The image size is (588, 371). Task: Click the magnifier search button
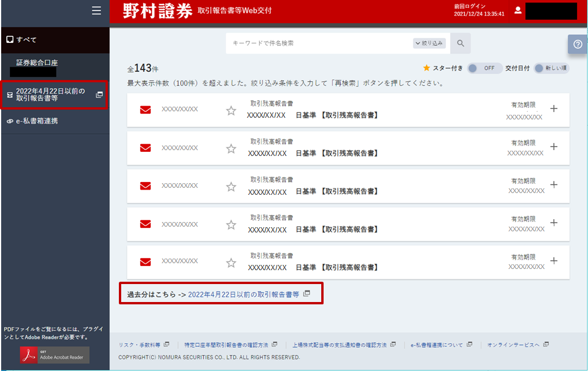(460, 43)
